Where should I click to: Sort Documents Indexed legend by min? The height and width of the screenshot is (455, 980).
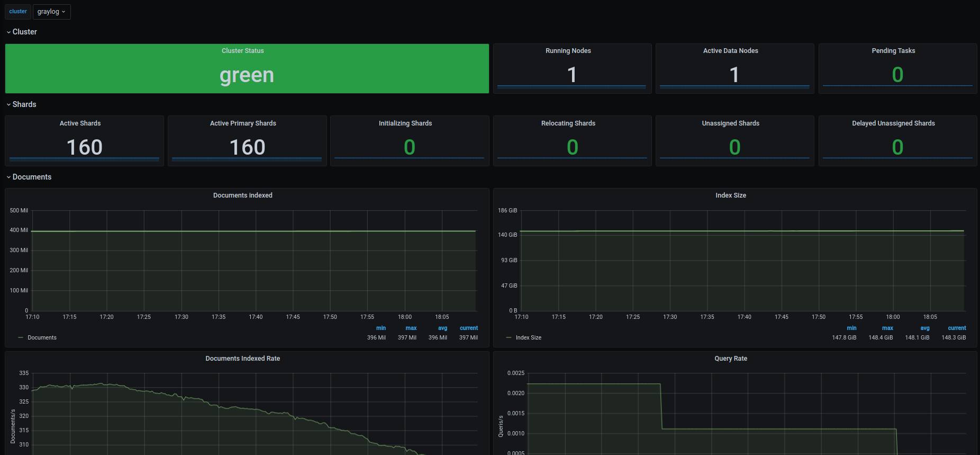381,328
